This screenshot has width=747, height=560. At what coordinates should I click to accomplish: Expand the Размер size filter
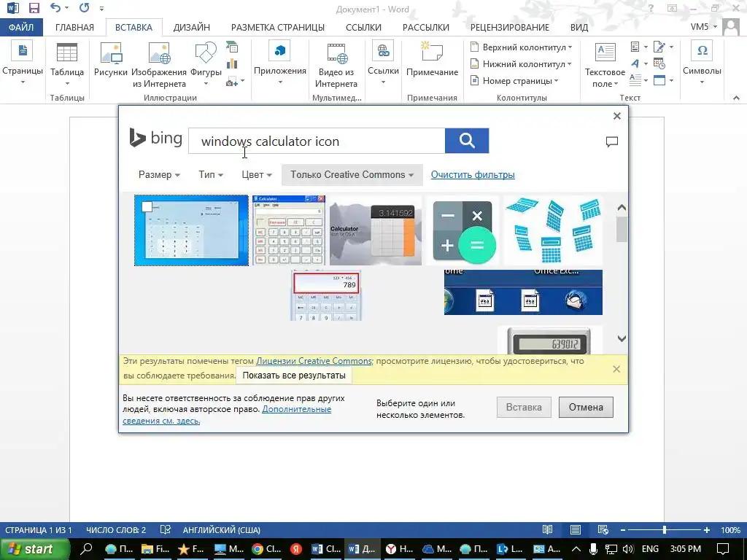tap(159, 175)
